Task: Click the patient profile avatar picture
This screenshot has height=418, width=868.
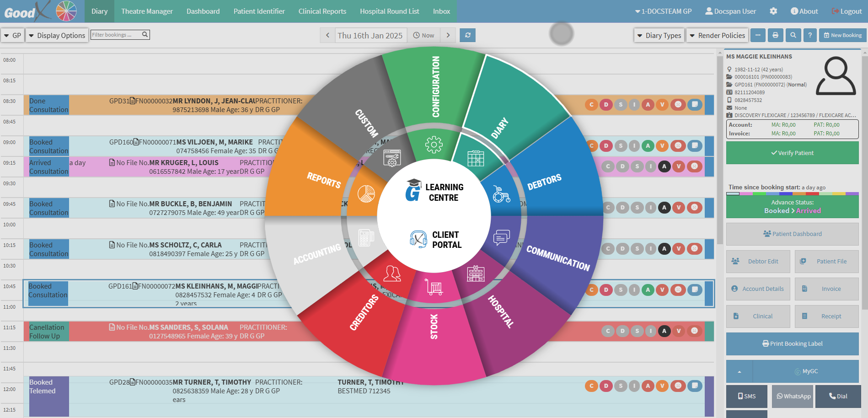Action: 836,76
